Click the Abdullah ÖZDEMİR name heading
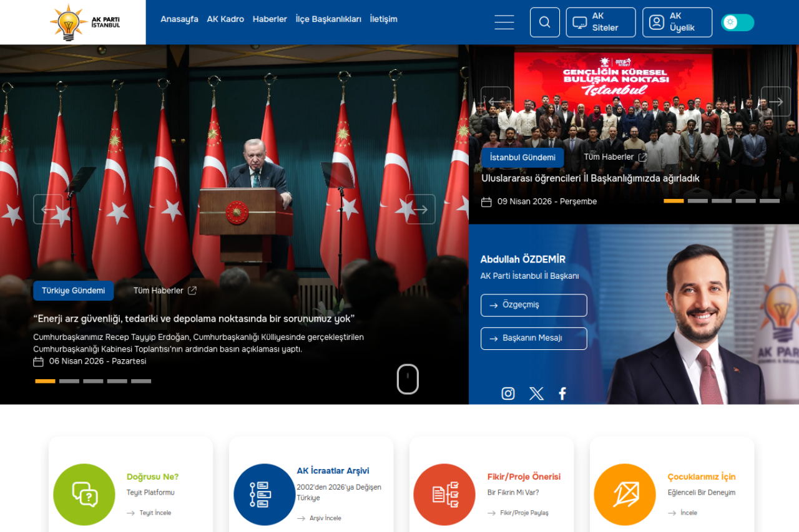This screenshot has width=799, height=532. (x=523, y=259)
